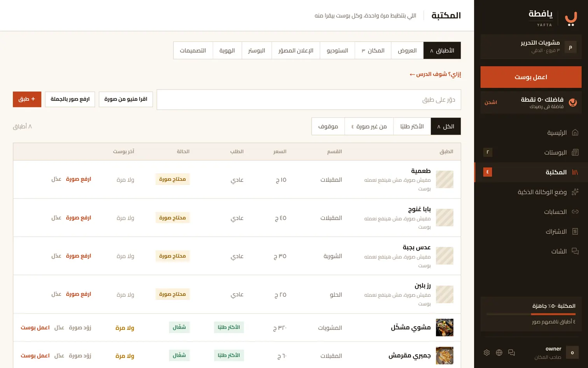Image resolution: width=588 pixels, height=368 pixels.
Task: Select the البوستر tab
Action: [257, 51]
